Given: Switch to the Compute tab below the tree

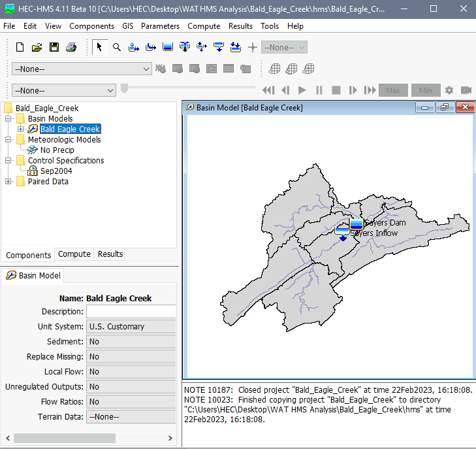Looking at the screenshot, I should click(x=74, y=254).
